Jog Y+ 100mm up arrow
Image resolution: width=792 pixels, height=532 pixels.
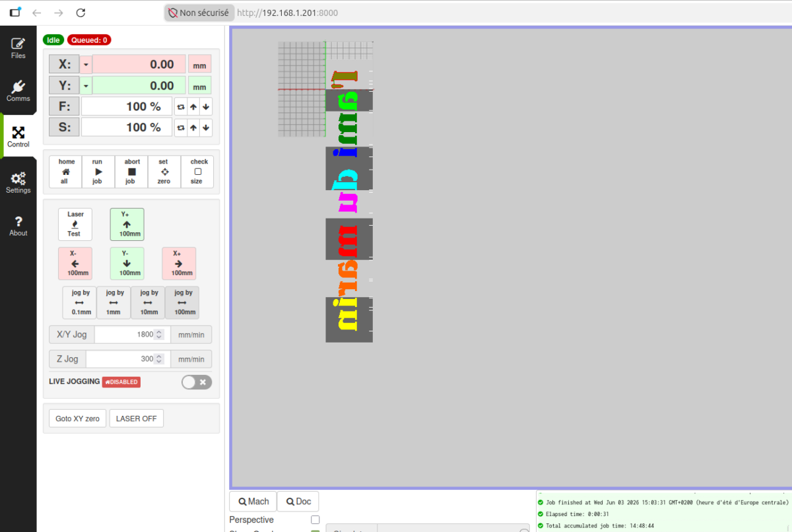click(127, 224)
